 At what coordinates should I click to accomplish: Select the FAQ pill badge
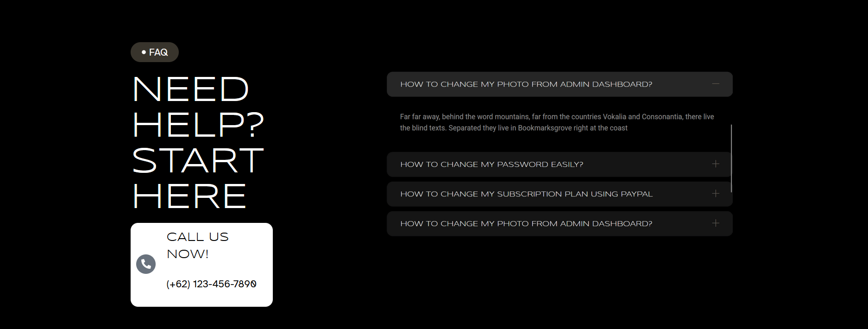click(x=155, y=52)
